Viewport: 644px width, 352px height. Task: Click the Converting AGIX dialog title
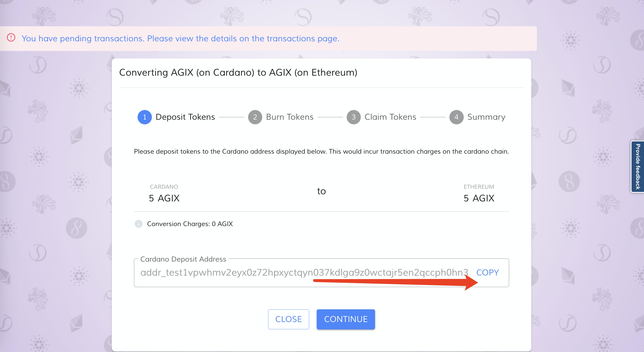(238, 72)
